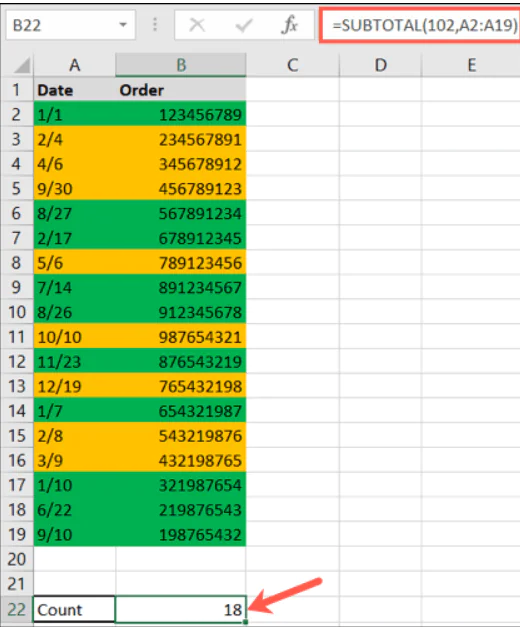Select order cell 678912345

(x=181, y=238)
